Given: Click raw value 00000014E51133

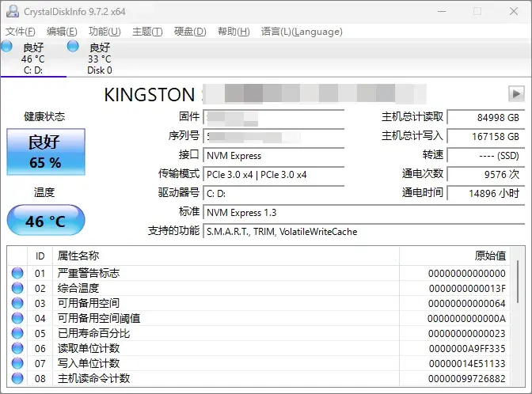Looking at the screenshot, I should pyautogui.click(x=467, y=363).
